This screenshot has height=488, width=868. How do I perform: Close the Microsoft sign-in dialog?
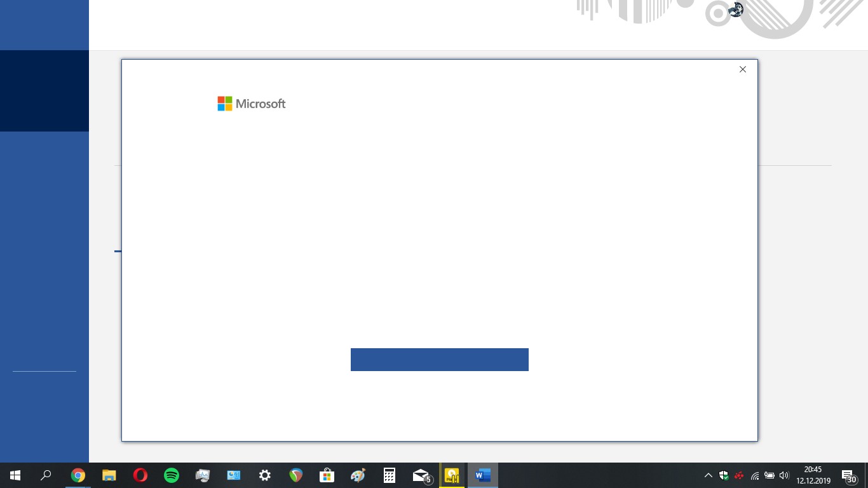click(742, 69)
